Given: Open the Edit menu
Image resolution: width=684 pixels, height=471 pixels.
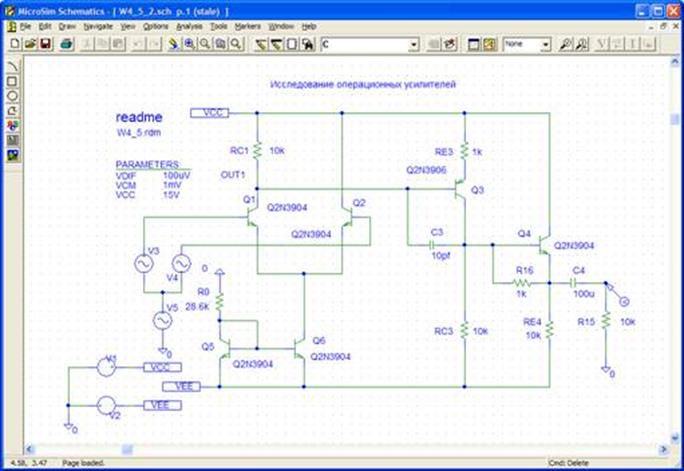Looking at the screenshot, I should [45, 27].
